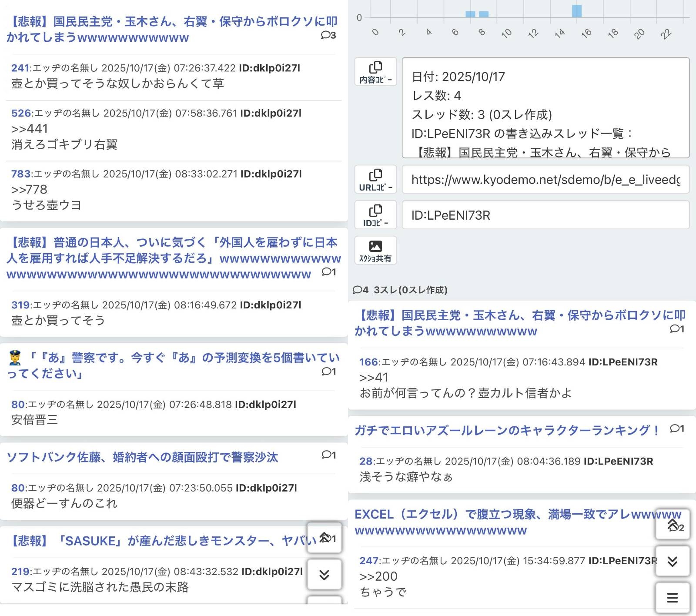
Task: Tap the double-chevron up button over the SASUKE thread
Action: pyautogui.click(x=324, y=538)
